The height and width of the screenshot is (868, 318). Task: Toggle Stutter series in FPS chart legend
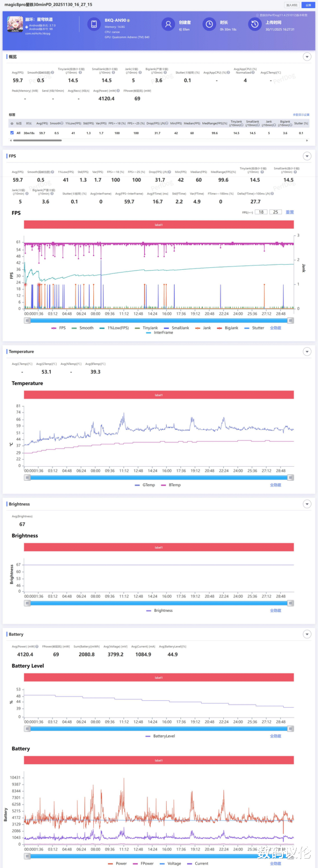pos(254,328)
